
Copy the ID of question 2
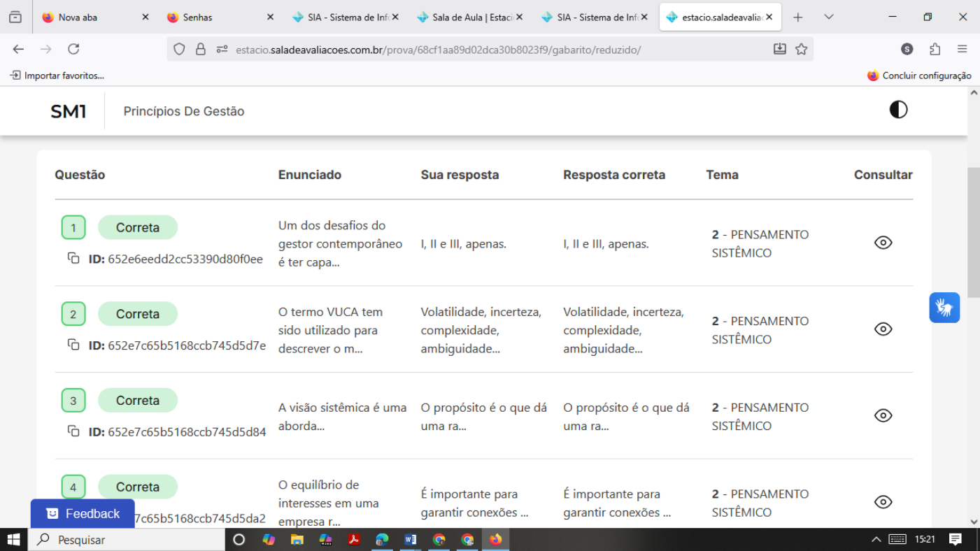pyautogui.click(x=73, y=345)
